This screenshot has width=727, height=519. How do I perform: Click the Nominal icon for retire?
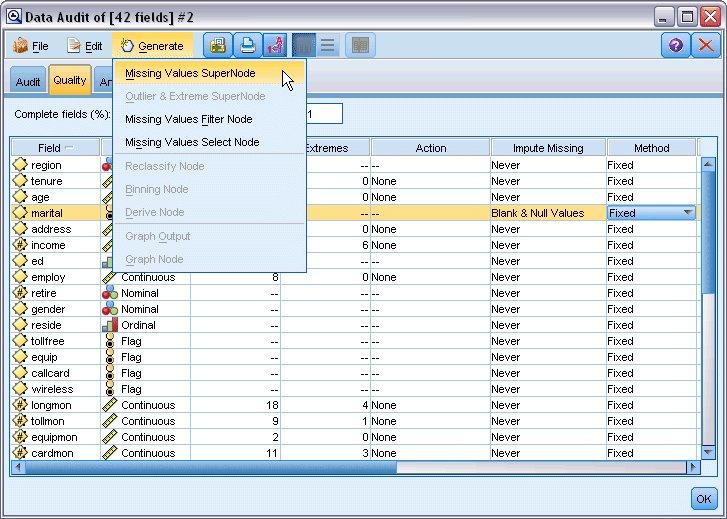point(110,293)
